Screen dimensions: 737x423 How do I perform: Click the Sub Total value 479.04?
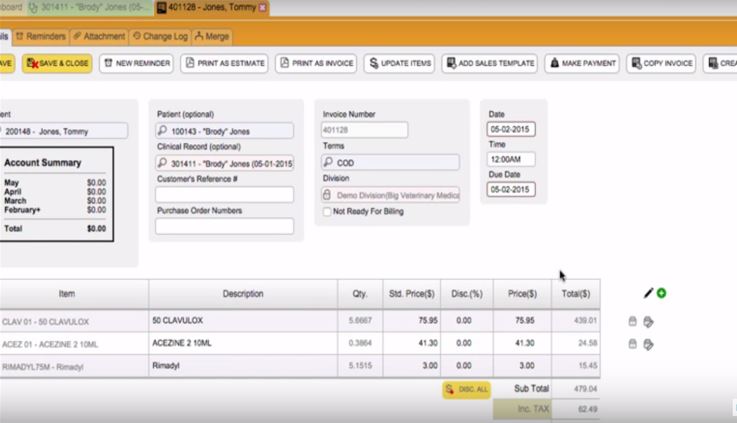[585, 389]
